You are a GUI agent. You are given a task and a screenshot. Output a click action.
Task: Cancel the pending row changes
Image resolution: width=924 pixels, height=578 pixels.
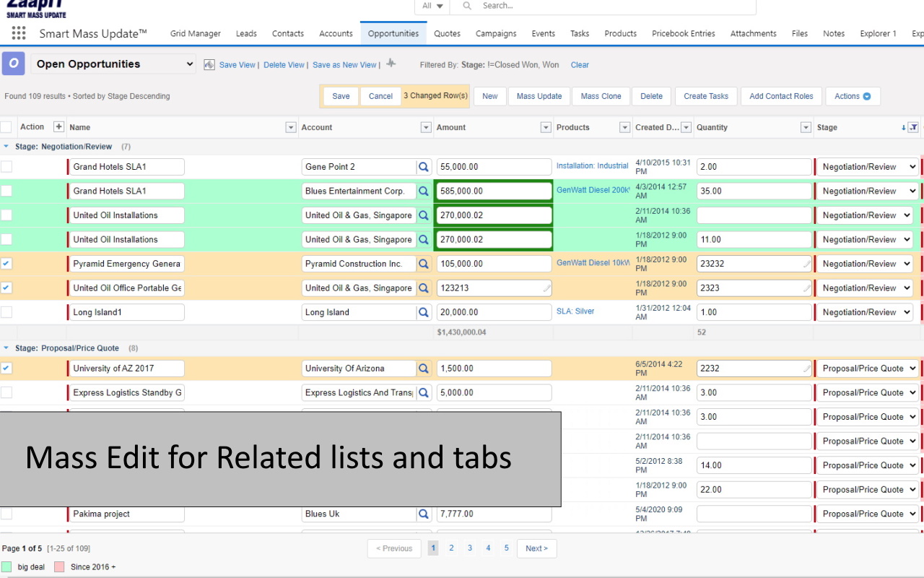[380, 96]
